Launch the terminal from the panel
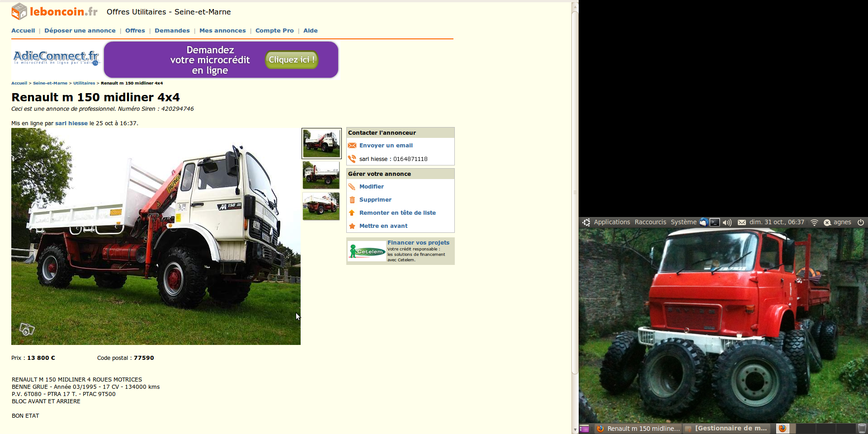The image size is (868, 434). point(715,222)
